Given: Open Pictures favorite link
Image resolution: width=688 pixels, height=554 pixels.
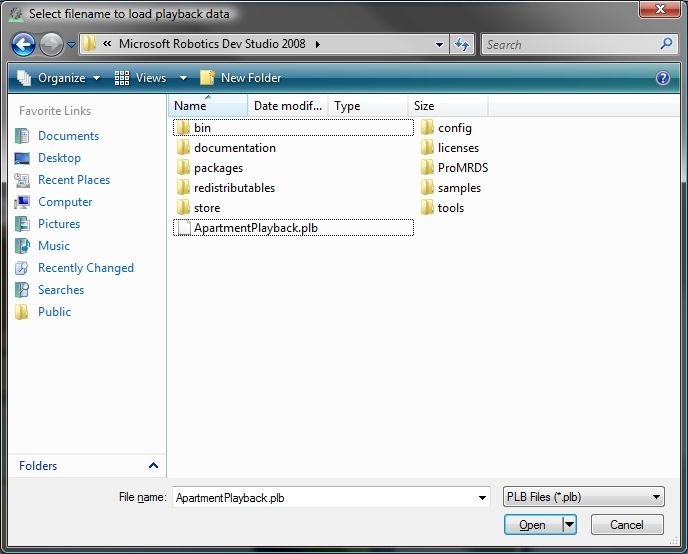Looking at the screenshot, I should tap(59, 224).
